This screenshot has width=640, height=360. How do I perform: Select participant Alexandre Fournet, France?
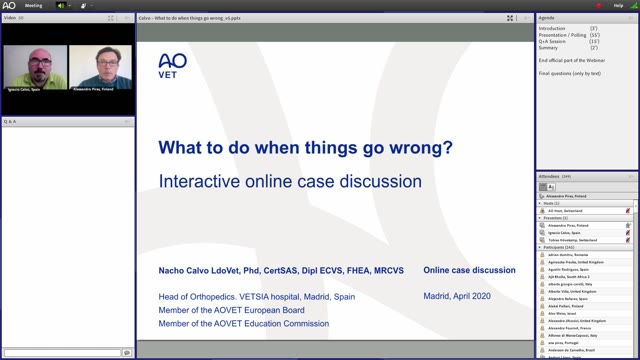pyautogui.click(x=569, y=328)
